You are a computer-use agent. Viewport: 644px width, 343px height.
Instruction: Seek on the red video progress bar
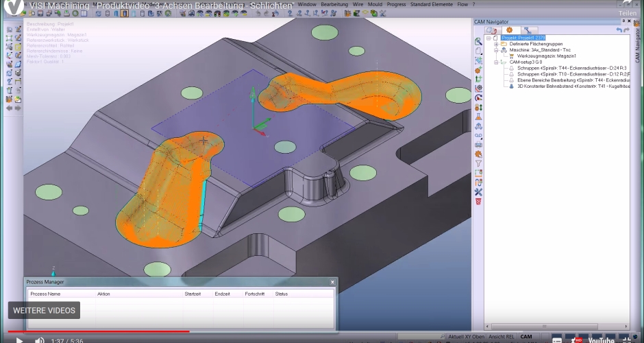point(99,331)
